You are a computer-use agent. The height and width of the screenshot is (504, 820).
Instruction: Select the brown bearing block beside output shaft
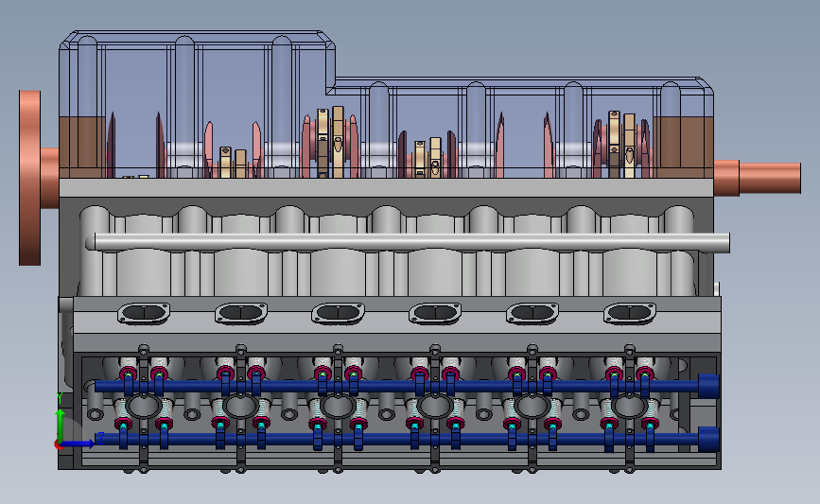[x=683, y=147]
